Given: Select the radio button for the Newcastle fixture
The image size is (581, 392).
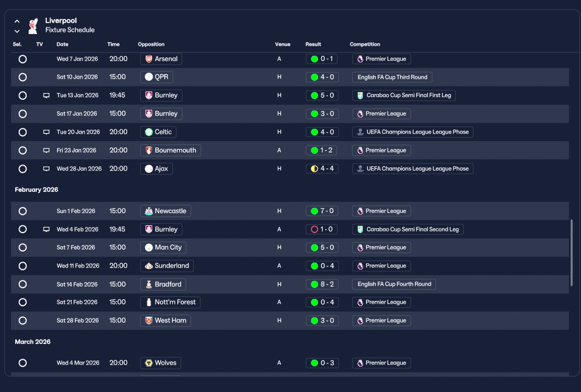Looking at the screenshot, I should click(x=23, y=211).
